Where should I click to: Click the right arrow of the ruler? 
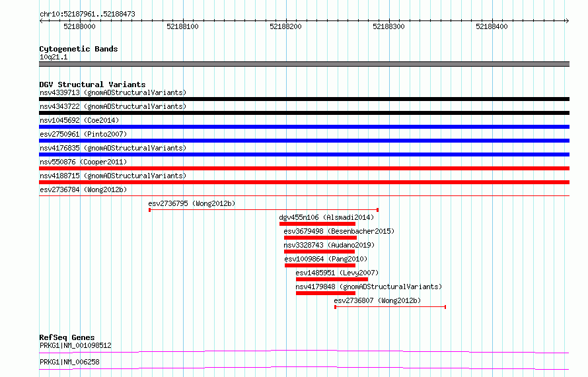point(567,20)
